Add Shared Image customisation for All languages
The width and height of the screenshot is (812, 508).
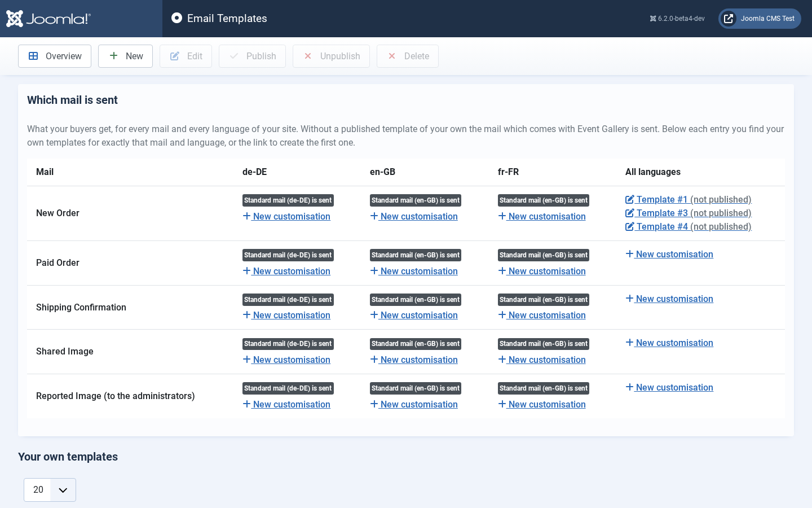click(669, 343)
